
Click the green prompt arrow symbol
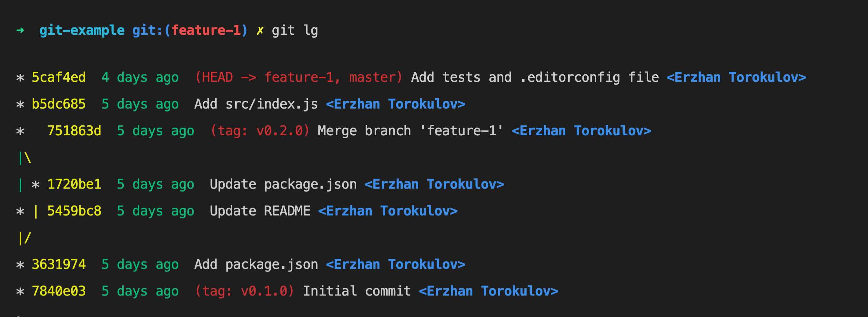pyautogui.click(x=20, y=31)
